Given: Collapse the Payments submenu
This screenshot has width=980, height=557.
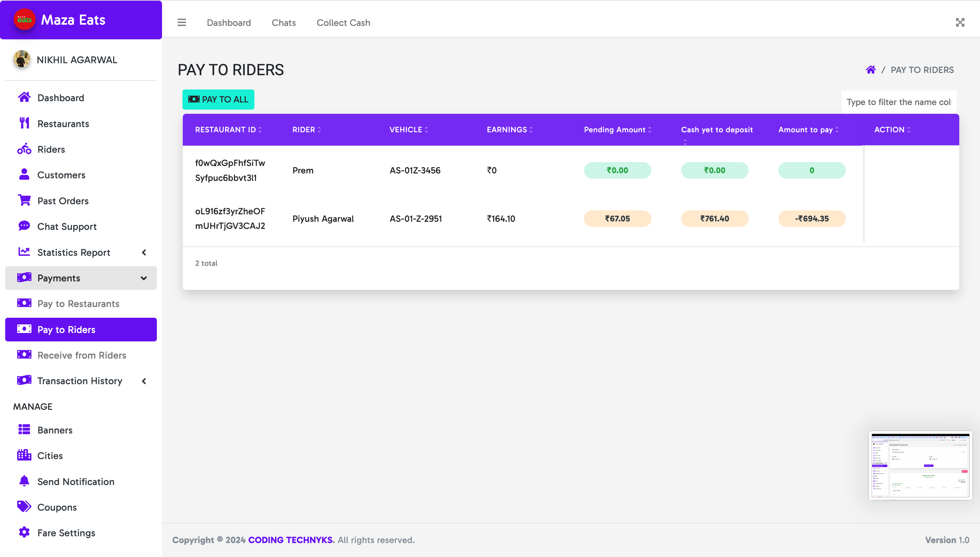Looking at the screenshot, I should (144, 278).
